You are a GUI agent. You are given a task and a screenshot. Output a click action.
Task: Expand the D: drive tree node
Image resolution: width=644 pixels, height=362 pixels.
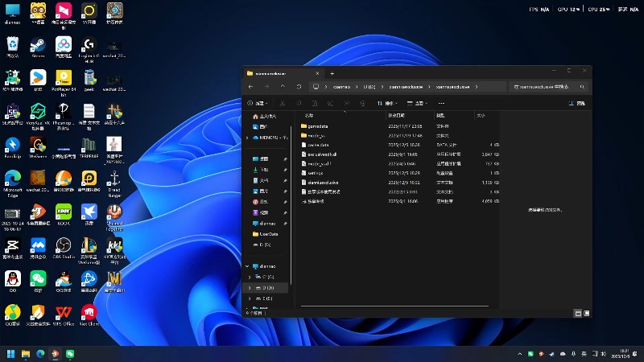click(249, 287)
